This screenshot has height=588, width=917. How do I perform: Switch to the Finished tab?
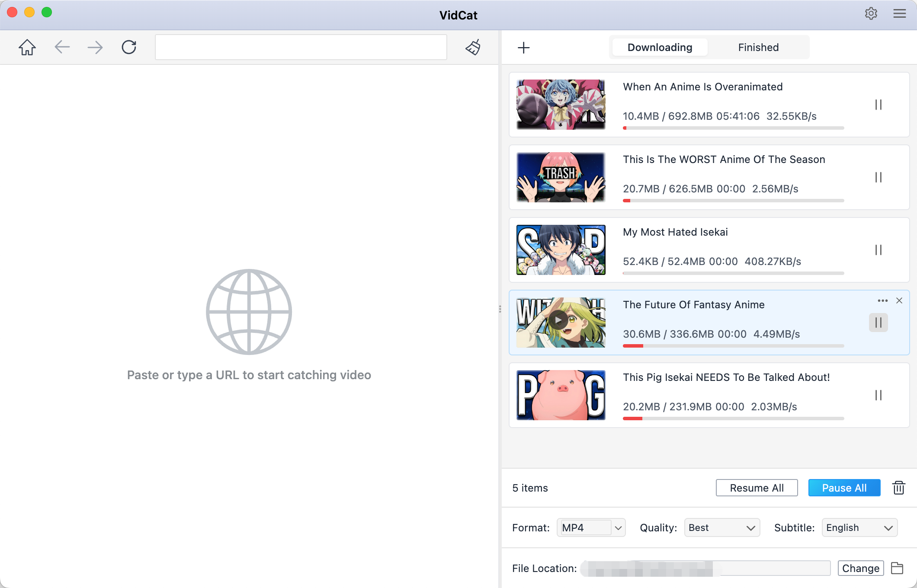758,47
